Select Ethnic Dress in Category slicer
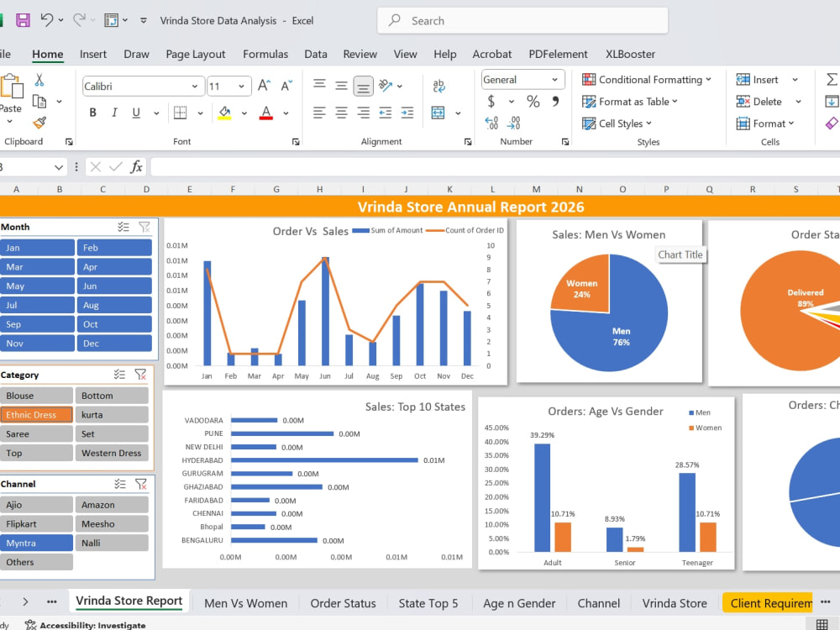The height and width of the screenshot is (630, 840). pos(36,415)
